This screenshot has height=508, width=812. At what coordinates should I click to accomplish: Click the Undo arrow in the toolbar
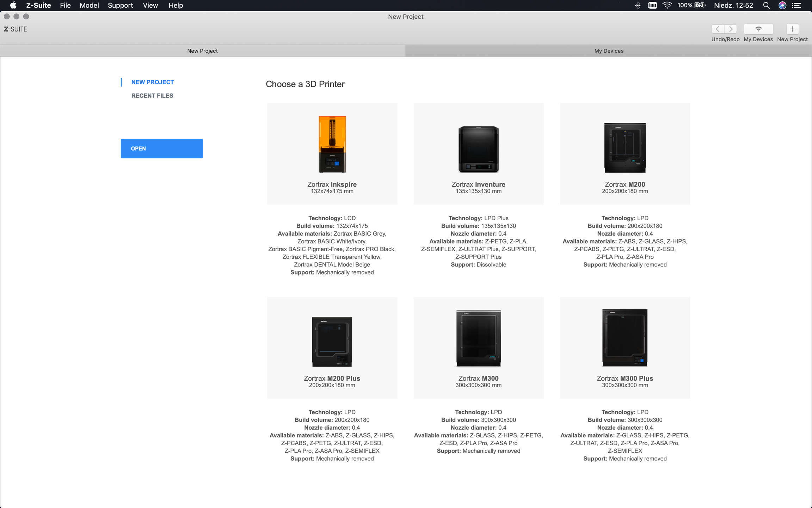718,29
